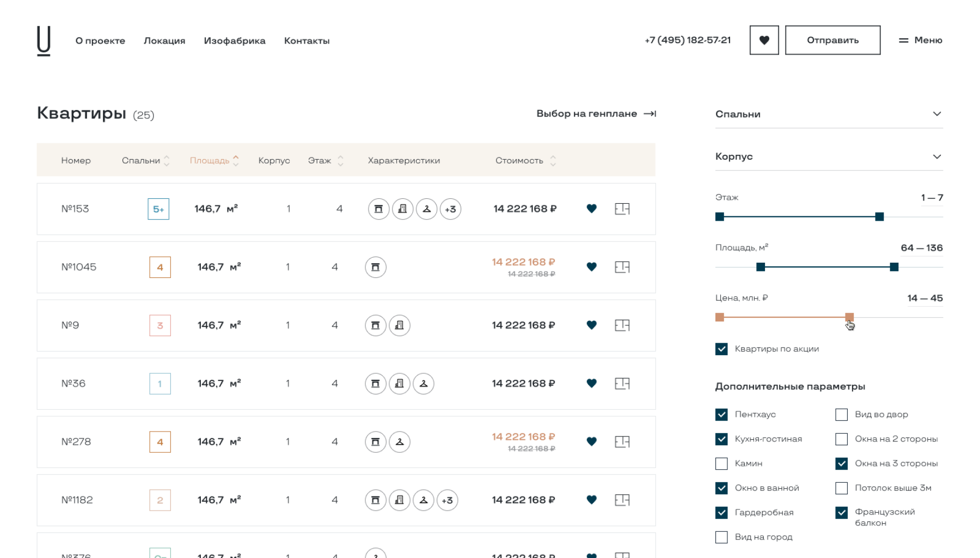The image size is (980, 558).
Task: Click the right handle of Площадь slider
Action: point(894,267)
